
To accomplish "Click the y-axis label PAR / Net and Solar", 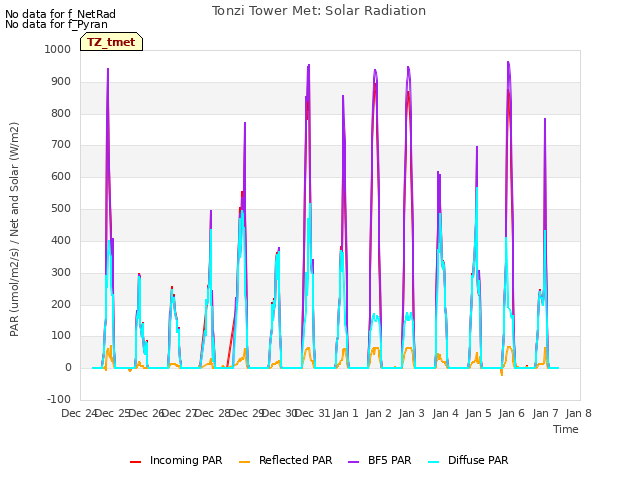I will click(x=14, y=229).
